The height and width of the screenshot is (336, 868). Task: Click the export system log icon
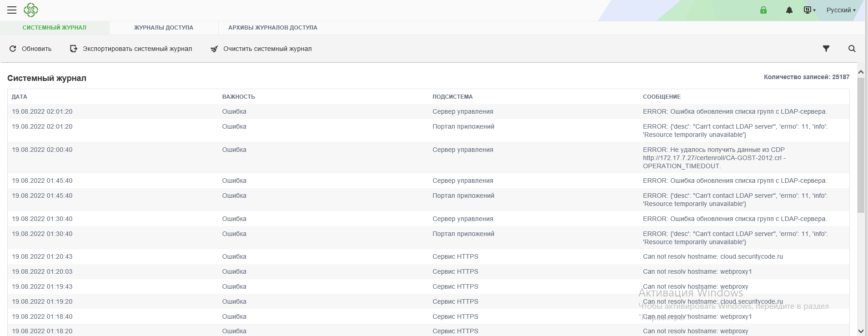pos(74,49)
